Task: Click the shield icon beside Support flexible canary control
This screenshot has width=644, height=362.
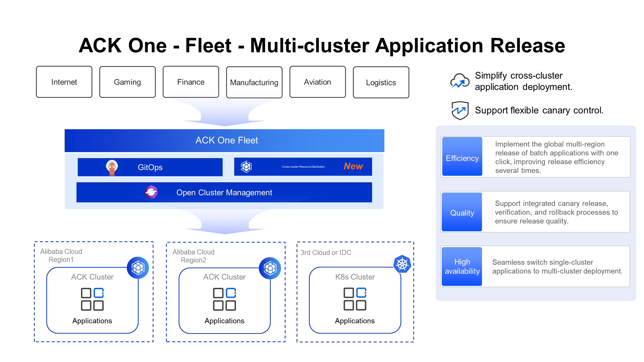Action: (460, 110)
